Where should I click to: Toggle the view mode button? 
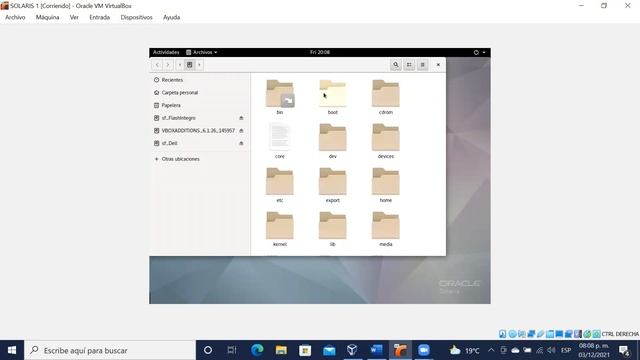pyautogui.click(x=409, y=65)
